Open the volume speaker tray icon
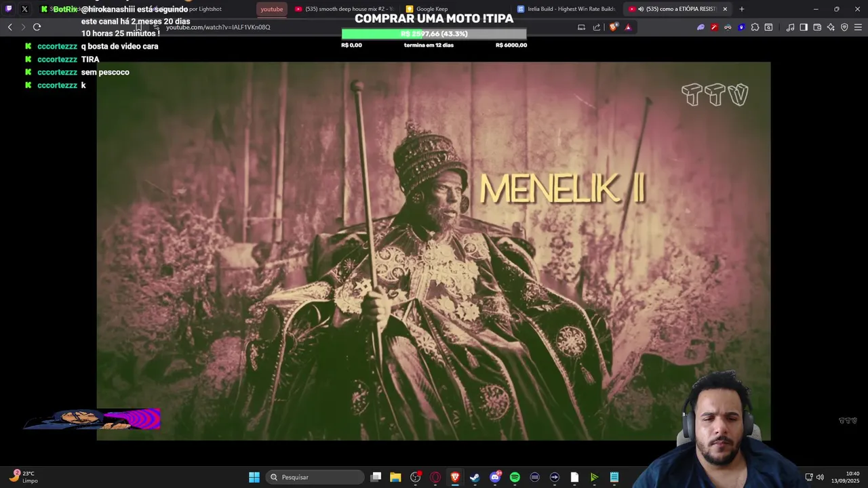868x488 pixels. 820,477
